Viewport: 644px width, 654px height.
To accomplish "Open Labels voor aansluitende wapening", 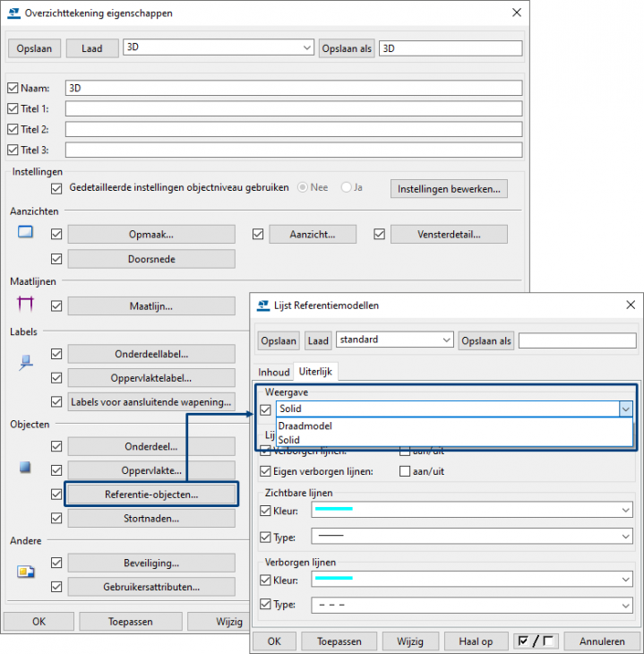I will (x=151, y=402).
